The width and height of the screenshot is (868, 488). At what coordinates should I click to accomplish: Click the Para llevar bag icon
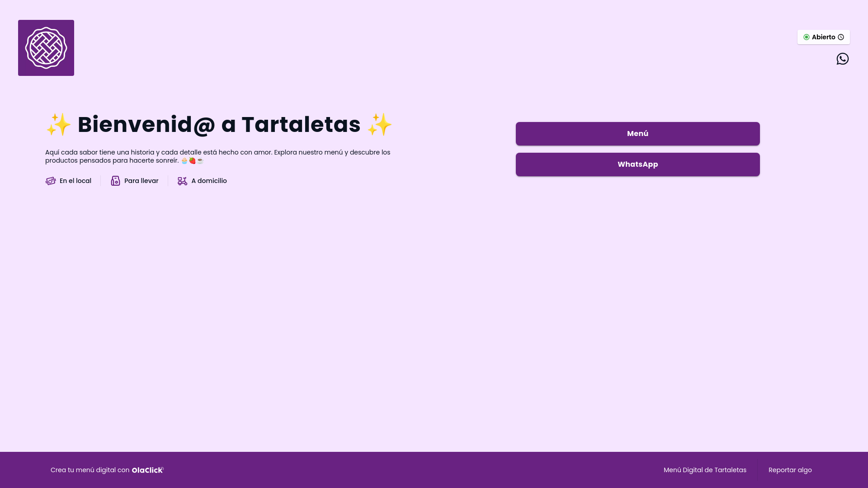click(116, 181)
